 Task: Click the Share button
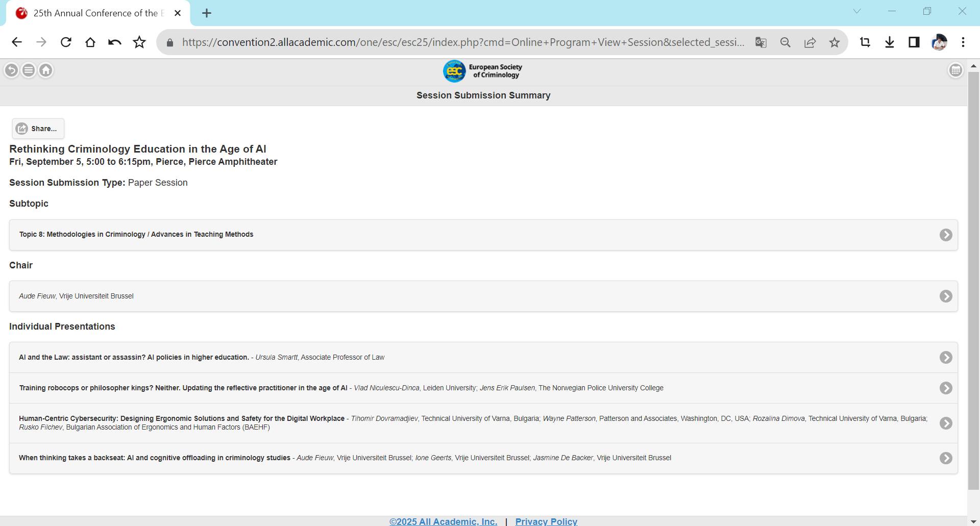(38, 129)
